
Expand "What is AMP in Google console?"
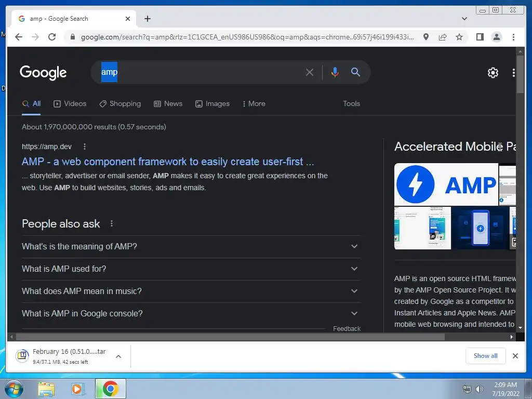(191, 314)
